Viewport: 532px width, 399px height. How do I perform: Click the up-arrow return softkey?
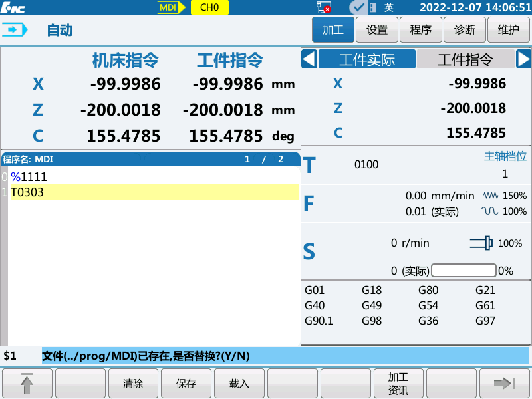click(27, 383)
